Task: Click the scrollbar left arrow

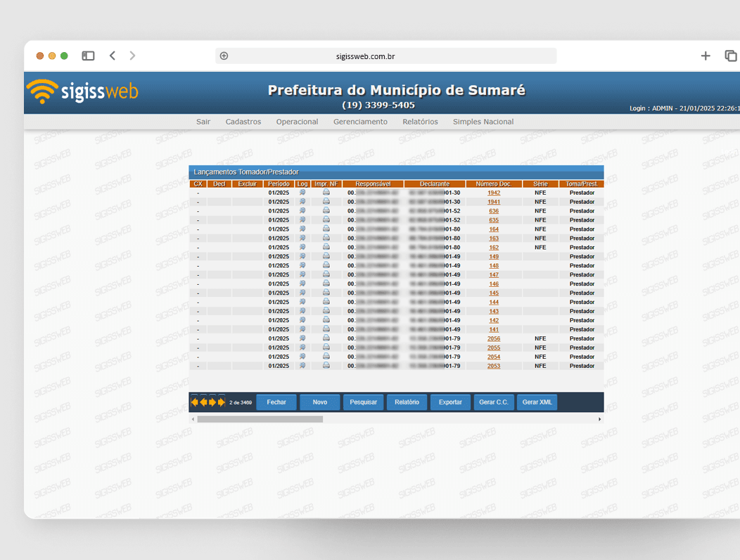Action: [x=193, y=419]
